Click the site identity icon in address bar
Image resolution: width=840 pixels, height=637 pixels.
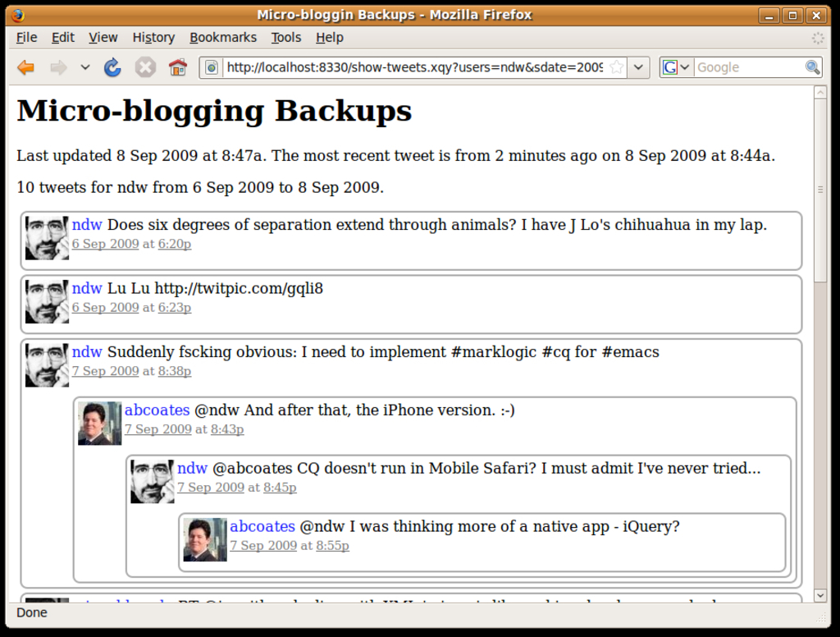click(x=212, y=67)
